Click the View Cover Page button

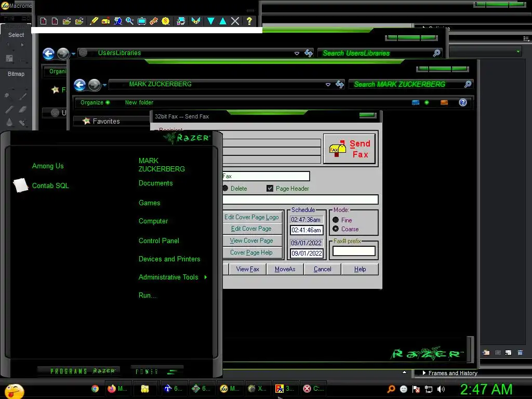[x=252, y=241]
